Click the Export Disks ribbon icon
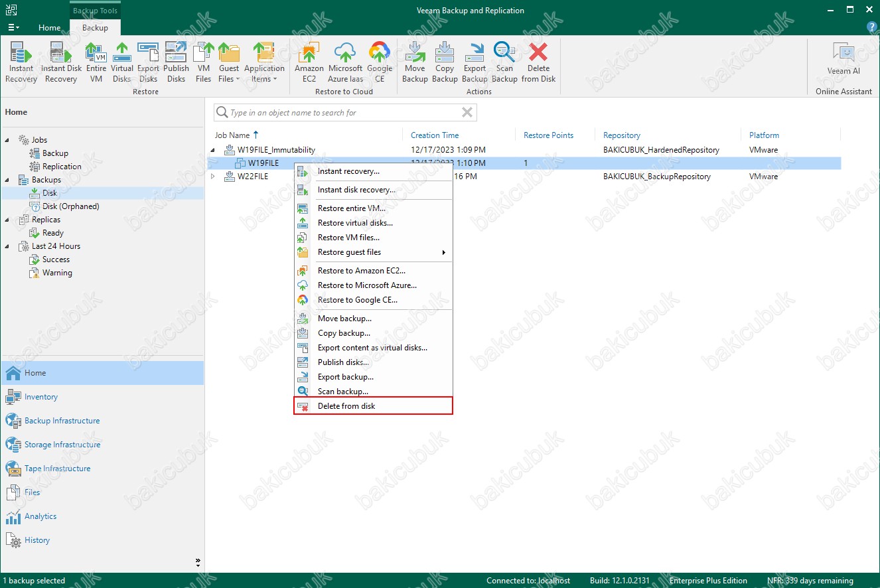The image size is (880, 588). click(x=148, y=62)
